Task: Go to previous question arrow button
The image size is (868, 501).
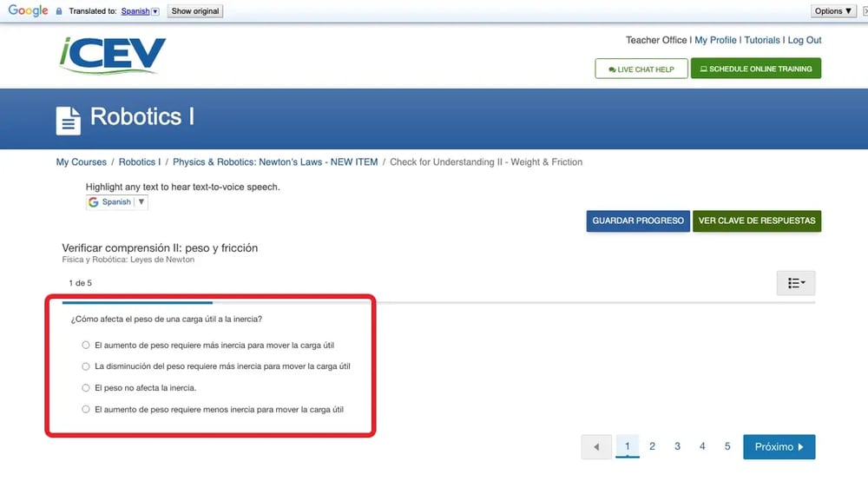Action: [596, 447]
